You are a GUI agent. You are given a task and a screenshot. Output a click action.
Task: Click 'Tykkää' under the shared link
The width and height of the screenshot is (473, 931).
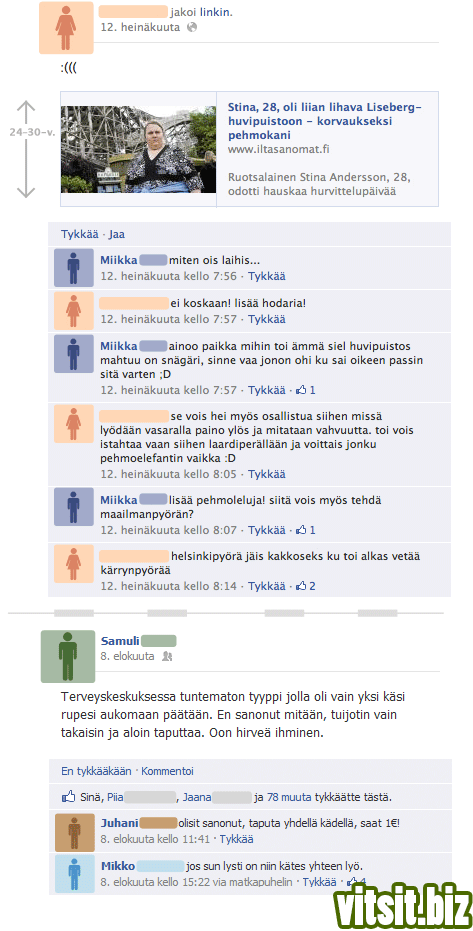[x=80, y=235]
